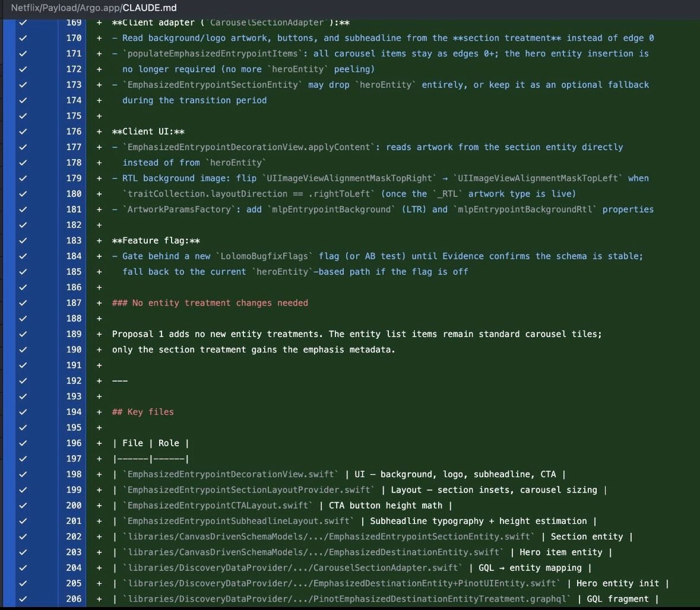The width and height of the screenshot is (700, 610).
Task: Click '### No entity treatment changes needed' heading
Action: (210, 303)
